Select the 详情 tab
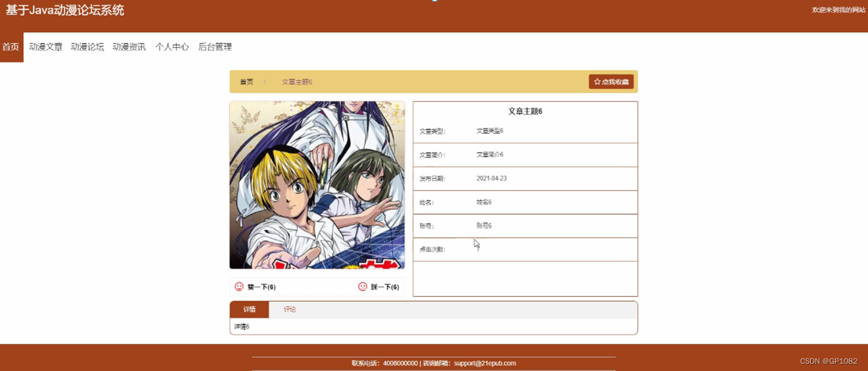Screen dimensions: 868x371 (250, 309)
